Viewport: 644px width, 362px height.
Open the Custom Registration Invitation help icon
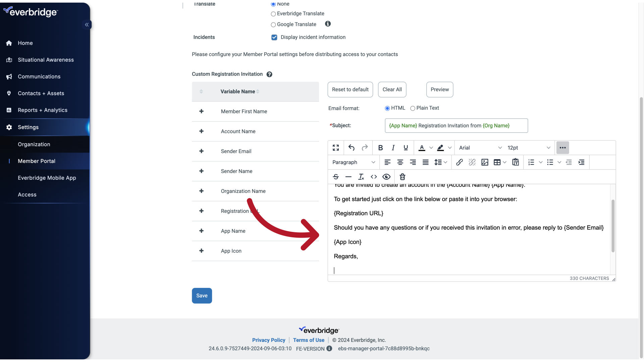[x=269, y=74]
